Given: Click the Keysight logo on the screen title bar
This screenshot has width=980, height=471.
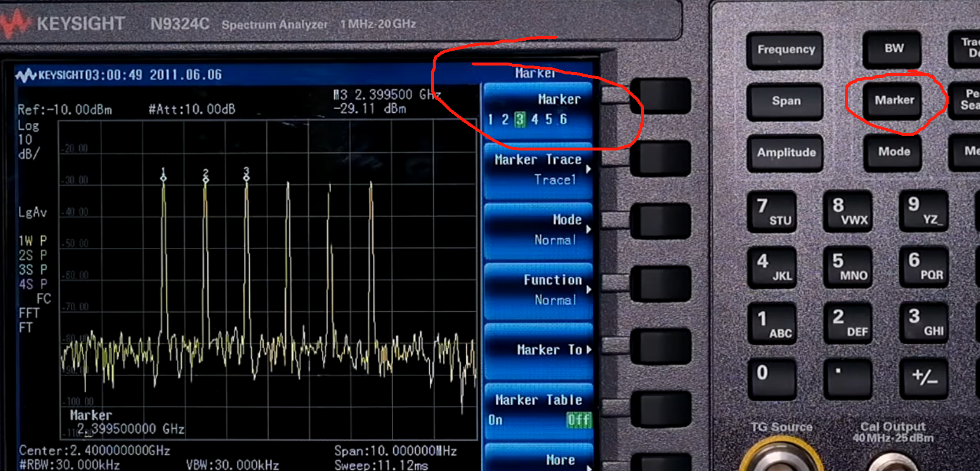Looking at the screenshot, I should [x=50, y=75].
